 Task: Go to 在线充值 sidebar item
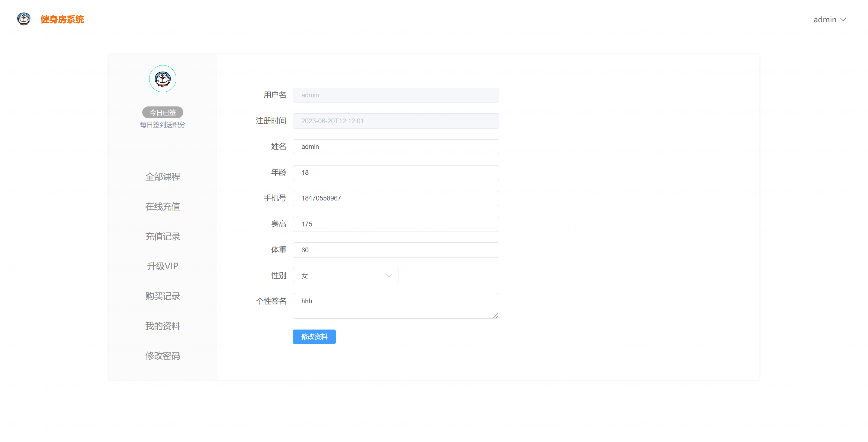pos(162,206)
